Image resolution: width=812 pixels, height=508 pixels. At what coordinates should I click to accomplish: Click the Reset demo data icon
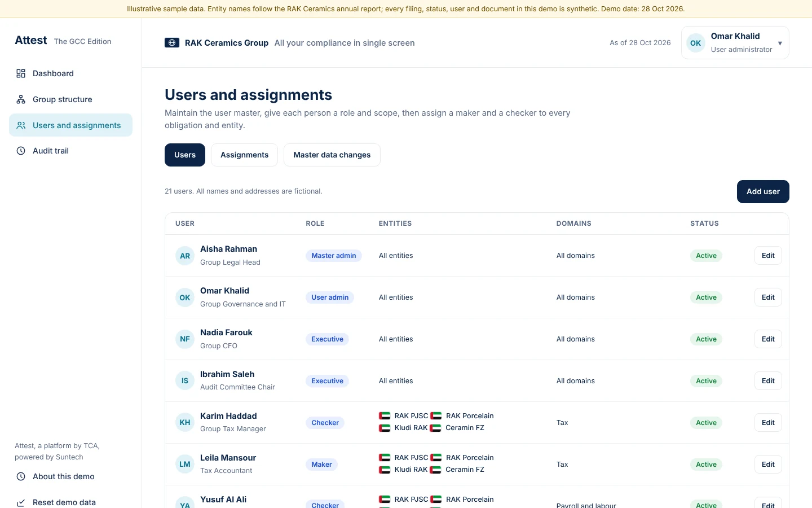point(21,502)
